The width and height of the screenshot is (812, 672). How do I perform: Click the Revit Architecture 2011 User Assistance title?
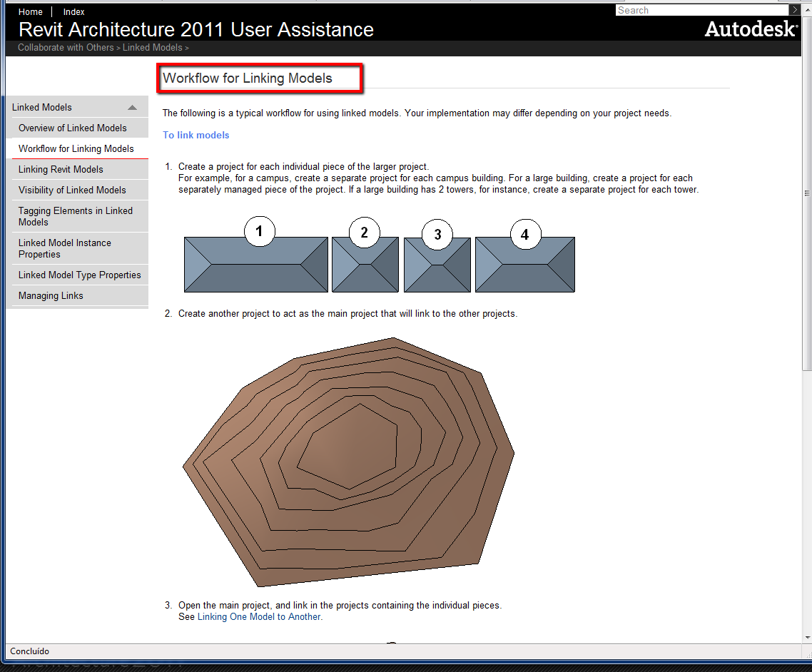196,29
